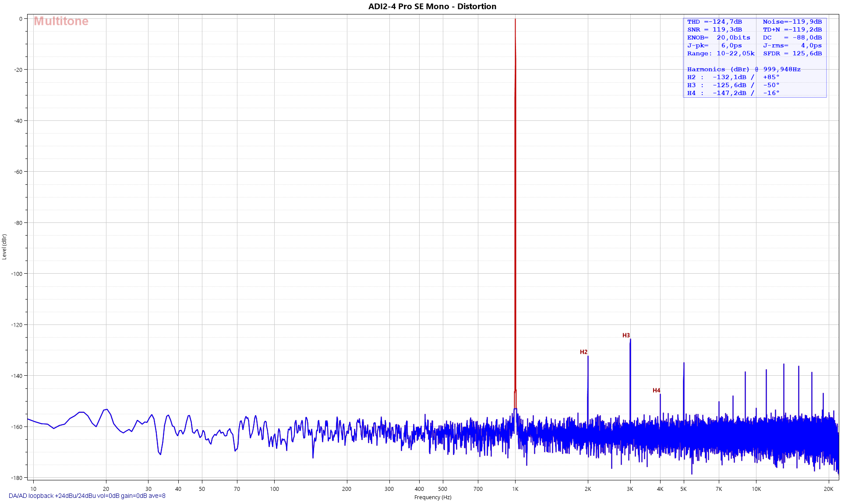
Task: Click the 20K tick on the frequency axis
Action: 829,489
